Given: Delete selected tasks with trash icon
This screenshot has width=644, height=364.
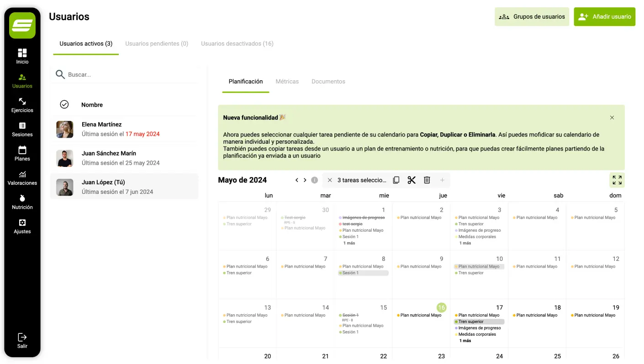Looking at the screenshot, I should [x=427, y=180].
